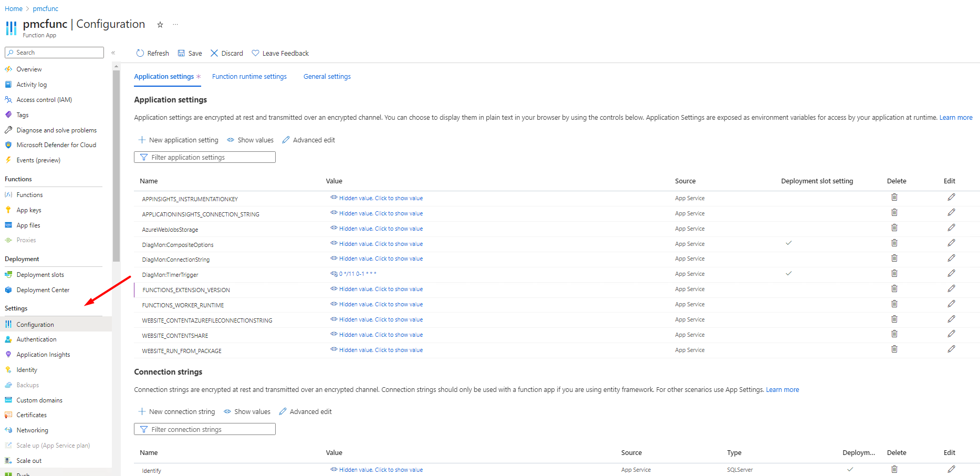Reveal hidden value of Identify connection string

[x=377, y=470]
